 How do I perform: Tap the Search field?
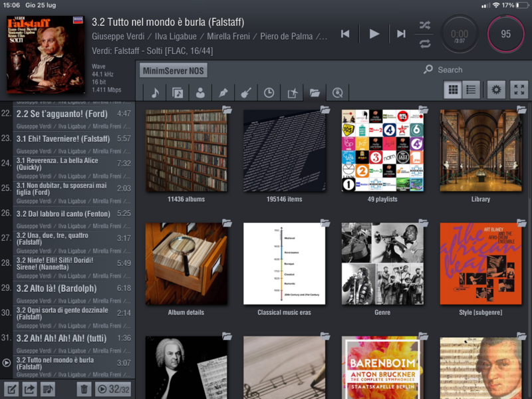click(x=450, y=70)
